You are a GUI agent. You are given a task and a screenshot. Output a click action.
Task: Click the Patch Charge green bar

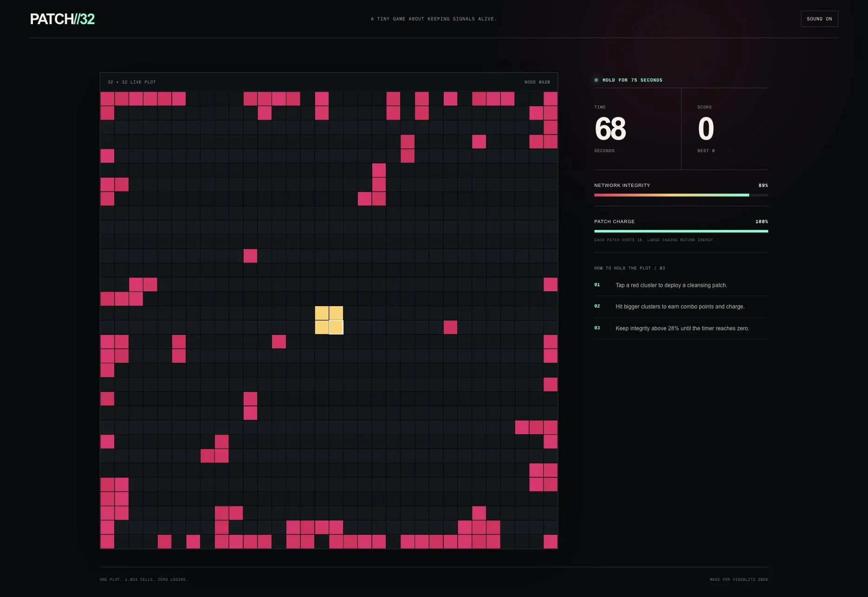[x=681, y=231]
